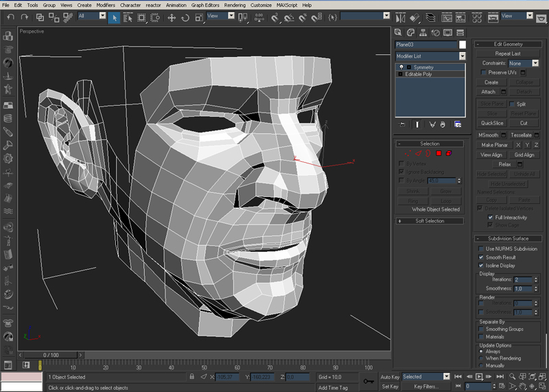Enable Split checkbox
This screenshot has height=392, width=549.
(x=511, y=104)
